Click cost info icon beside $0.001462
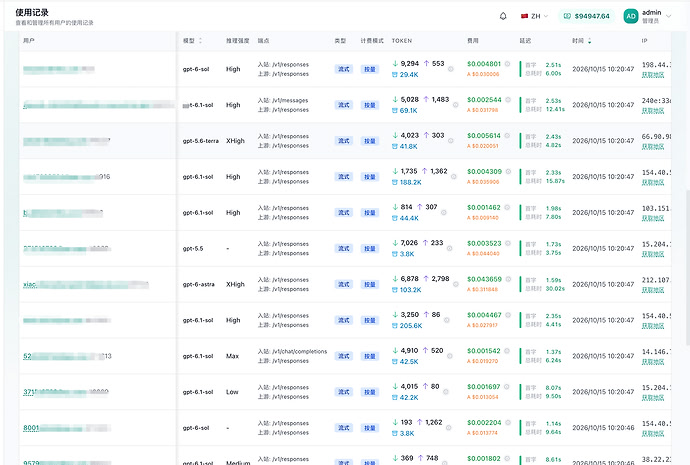 507,207
